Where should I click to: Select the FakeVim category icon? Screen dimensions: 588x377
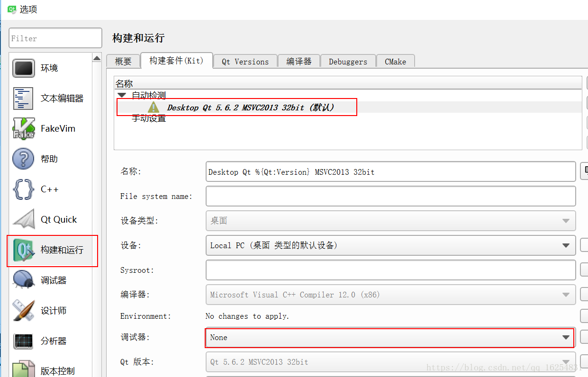(24, 129)
